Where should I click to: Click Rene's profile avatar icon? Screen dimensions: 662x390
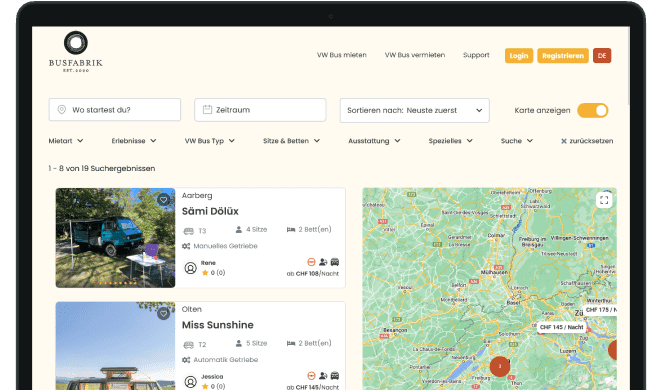(190, 268)
